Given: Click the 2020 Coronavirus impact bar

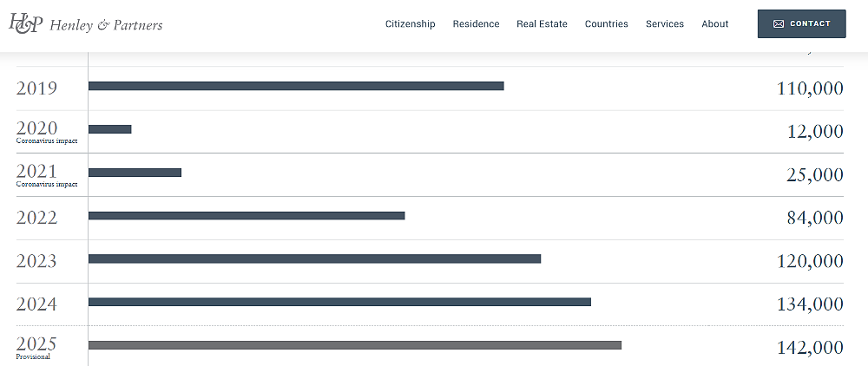Looking at the screenshot, I should tap(109, 129).
